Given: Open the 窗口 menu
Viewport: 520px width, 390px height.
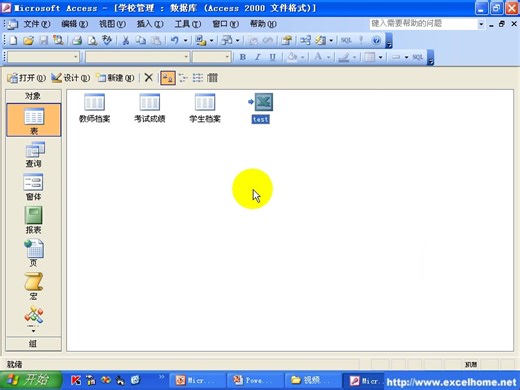Looking at the screenshot, I should (225, 24).
